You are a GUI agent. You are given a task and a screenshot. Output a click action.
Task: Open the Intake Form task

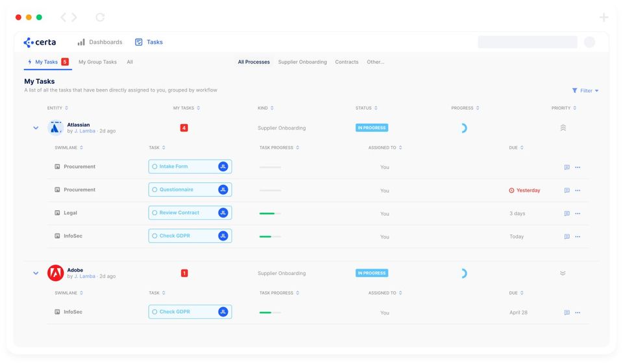click(x=190, y=167)
